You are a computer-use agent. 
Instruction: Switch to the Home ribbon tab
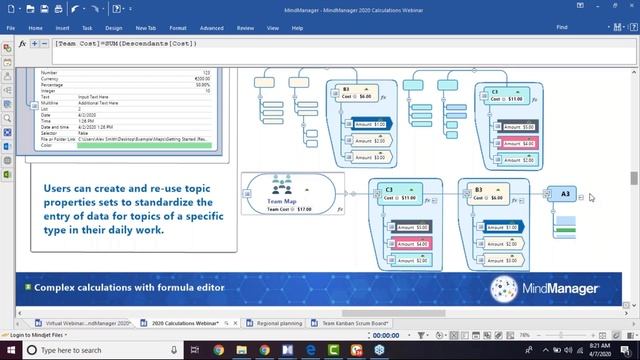point(36,28)
